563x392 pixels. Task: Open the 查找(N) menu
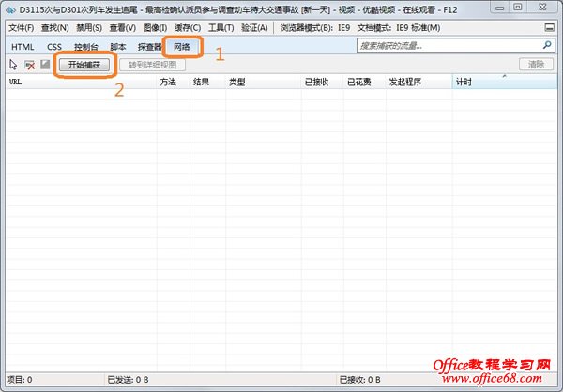coord(55,27)
